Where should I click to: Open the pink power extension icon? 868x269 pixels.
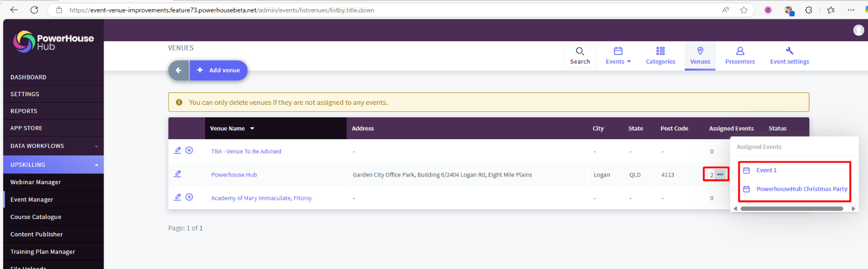[x=768, y=10]
